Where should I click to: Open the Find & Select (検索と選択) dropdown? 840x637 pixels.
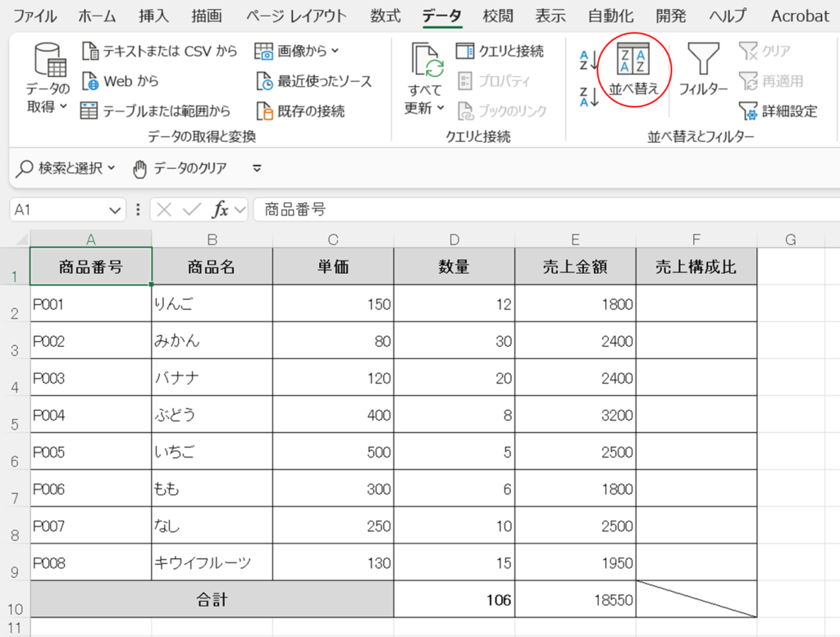tap(68, 168)
